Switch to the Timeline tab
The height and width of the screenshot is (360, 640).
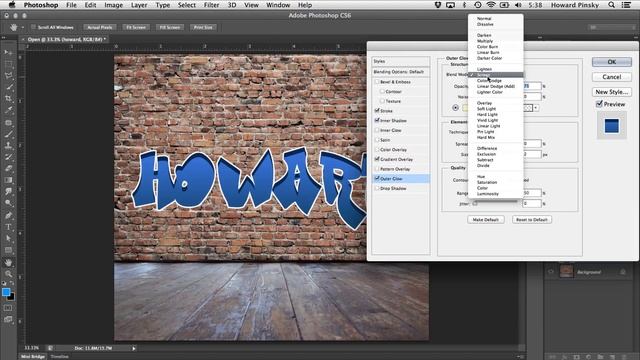tap(60, 356)
